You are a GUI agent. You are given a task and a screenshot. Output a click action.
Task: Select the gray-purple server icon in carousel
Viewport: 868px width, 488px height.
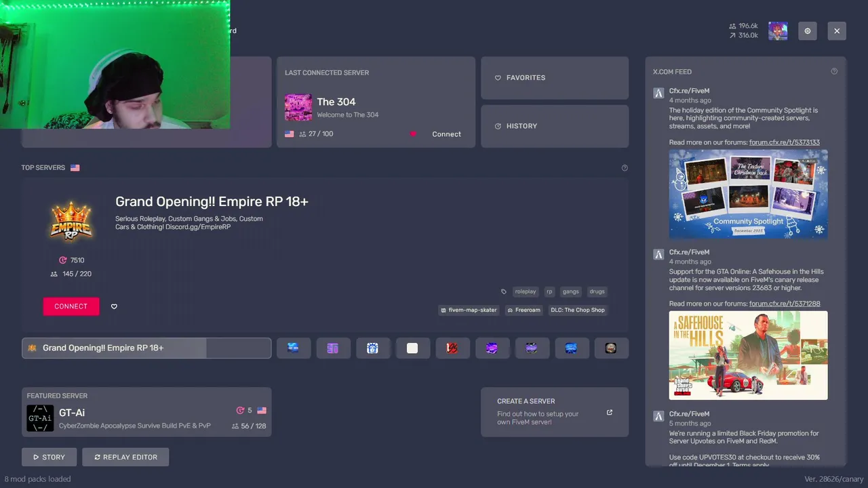[x=532, y=348]
